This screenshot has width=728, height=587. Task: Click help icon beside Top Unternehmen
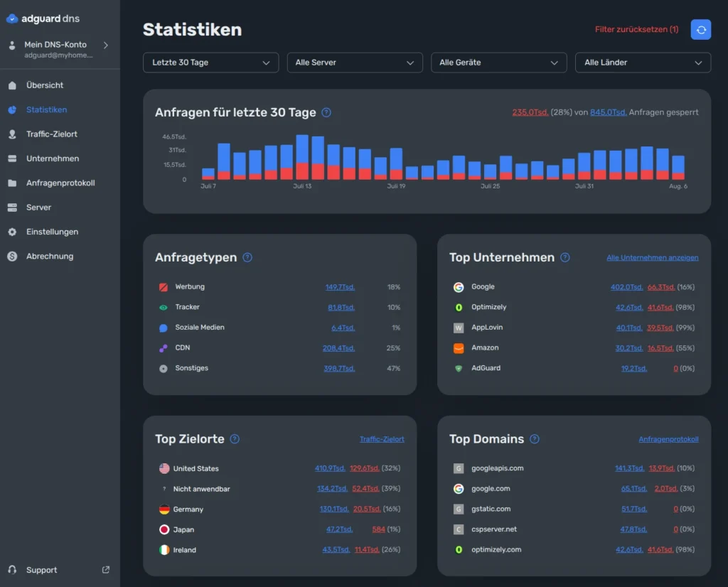pyautogui.click(x=565, y=257)
